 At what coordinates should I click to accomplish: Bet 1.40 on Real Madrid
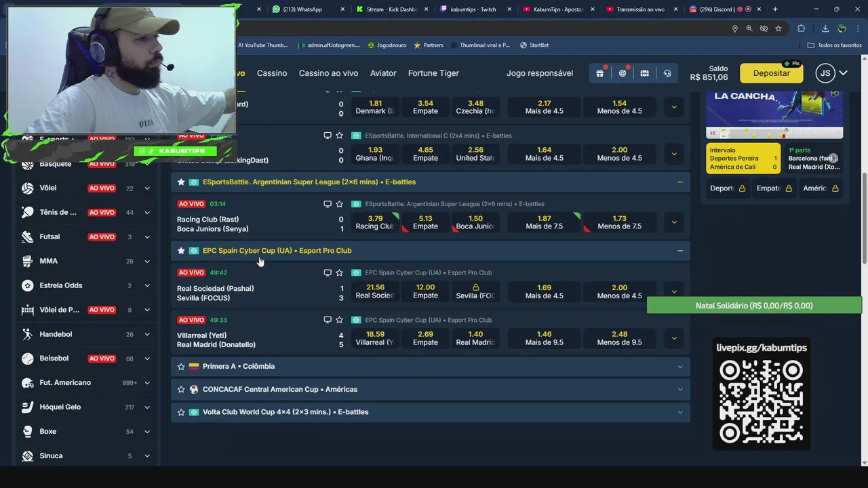(x=475, y=338)
